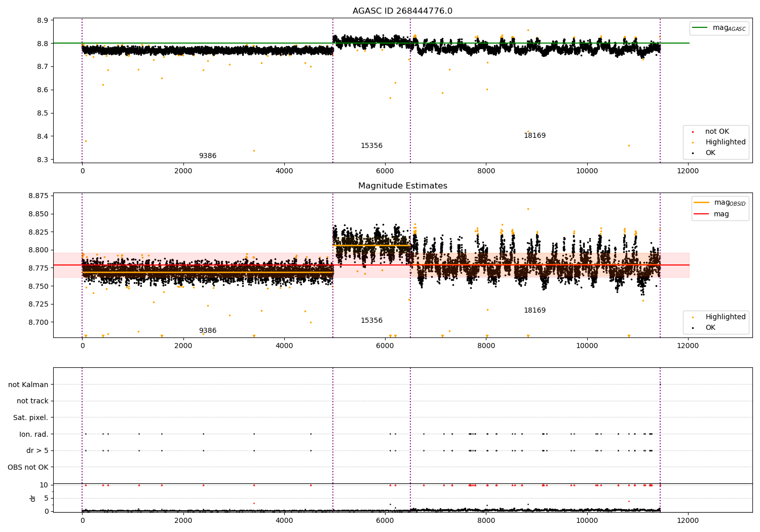Click the 8.3 y-axis tick label
This screenshot has width=760, height=532.
click(43, 160)
